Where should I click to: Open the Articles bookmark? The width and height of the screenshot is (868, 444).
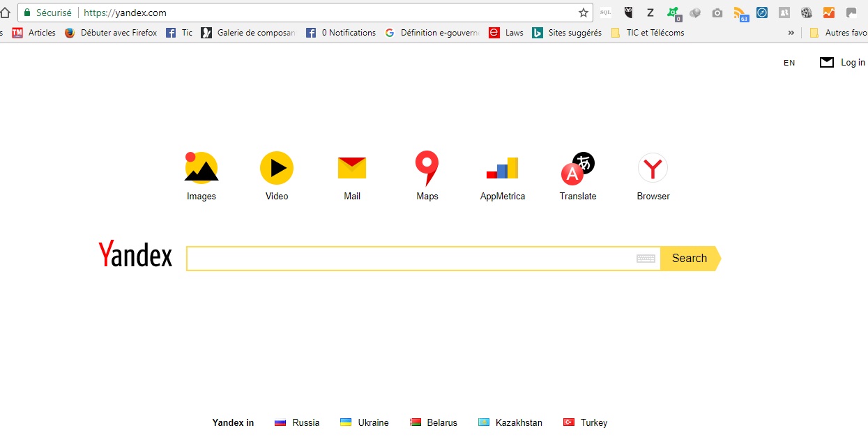click(x=34, y=33)
